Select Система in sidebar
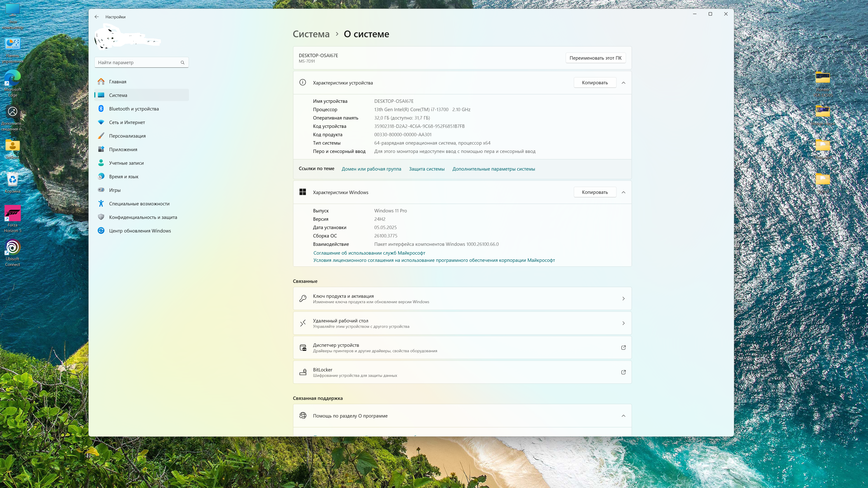Image resolution: width=868 pixels, height=488 pixels. 142,95
